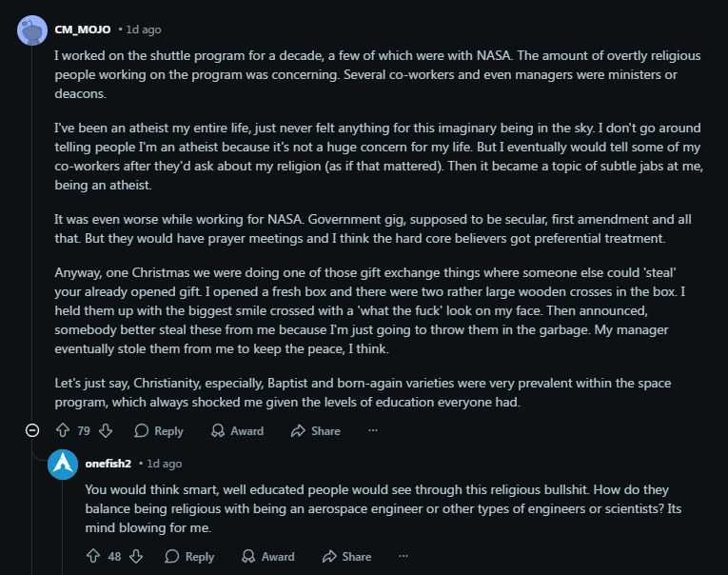
Task: Open onefish2's avatar profile picture
Action: [x=62, y=464]
